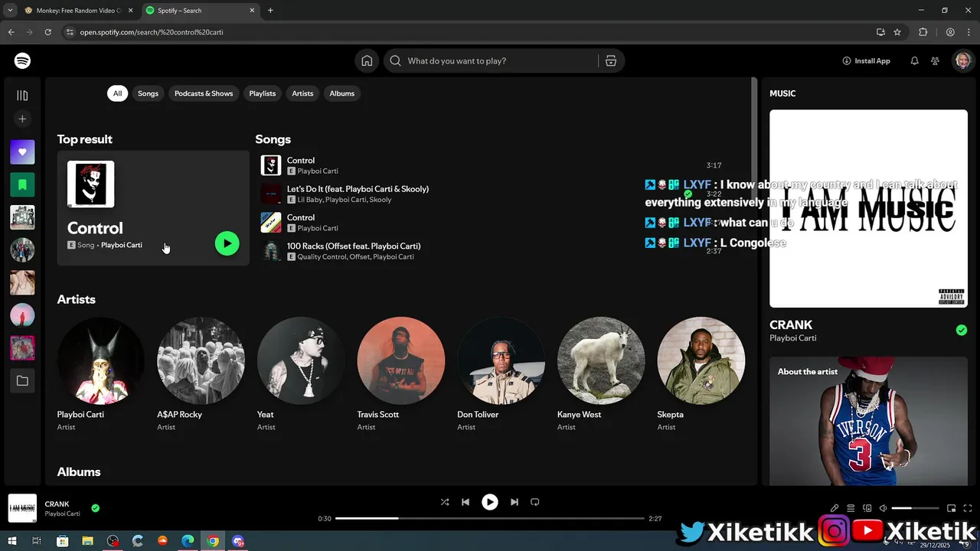The height and width of the screenshot is (551, 980).
Task: Click the plus Create playlist icon
Action: [x=22, y=119]
